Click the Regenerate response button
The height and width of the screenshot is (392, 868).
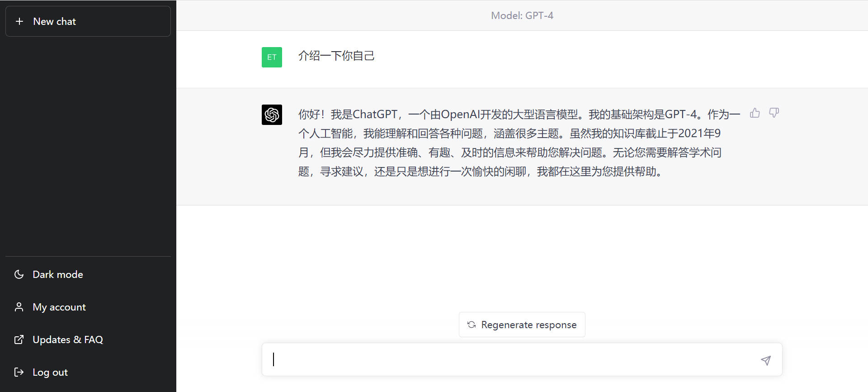(x=522, y=325)
